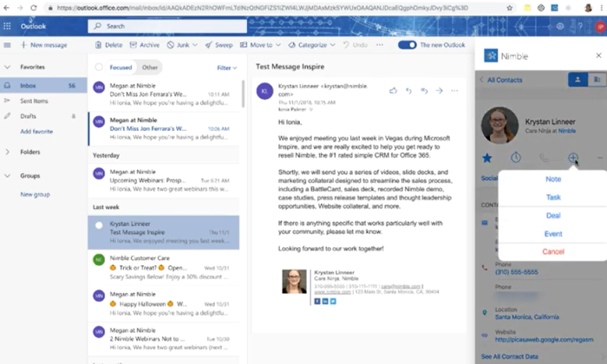Open Outlook settings gear icon
The width and height of the screenshot is (607, 364).
(560, 26)
